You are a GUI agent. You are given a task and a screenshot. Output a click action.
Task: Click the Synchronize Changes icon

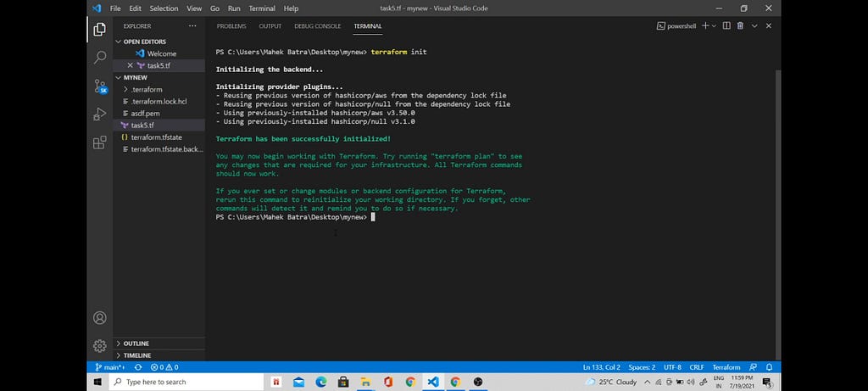click(138, 367)
